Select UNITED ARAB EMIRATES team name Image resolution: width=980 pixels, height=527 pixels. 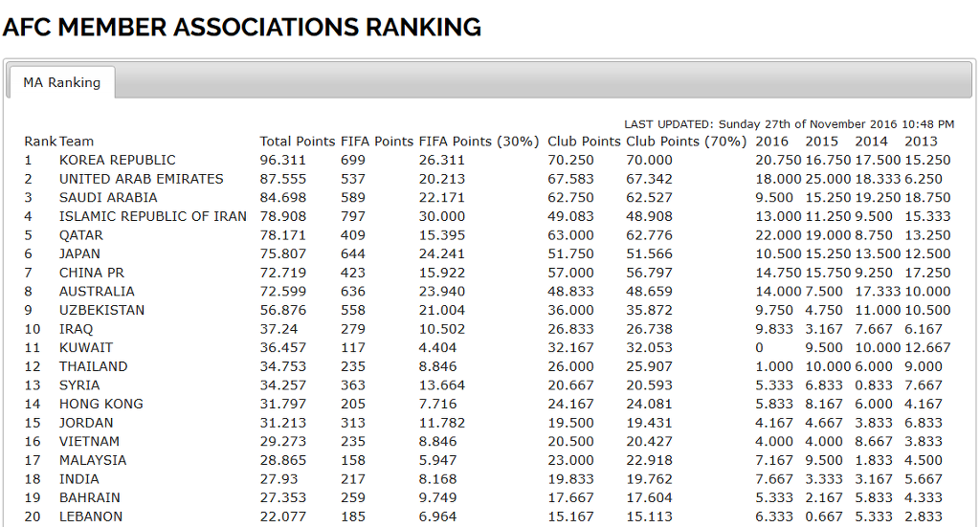click(142, 179)
